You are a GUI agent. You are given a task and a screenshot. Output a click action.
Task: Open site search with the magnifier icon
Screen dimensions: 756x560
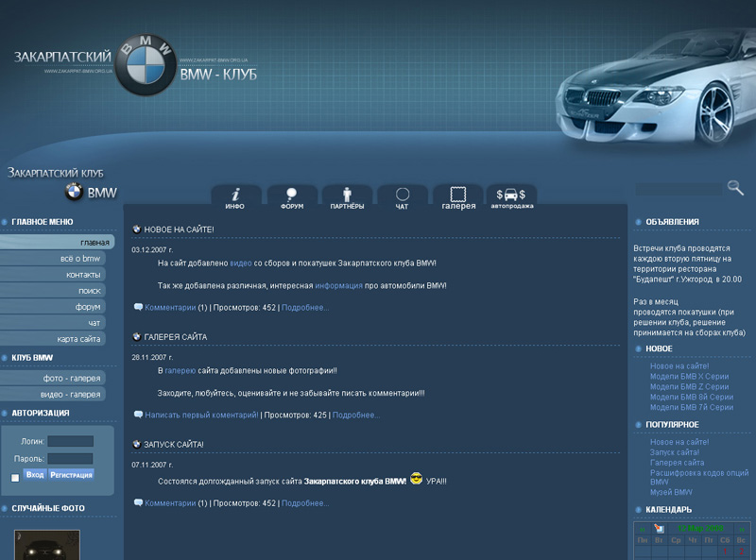735,188
